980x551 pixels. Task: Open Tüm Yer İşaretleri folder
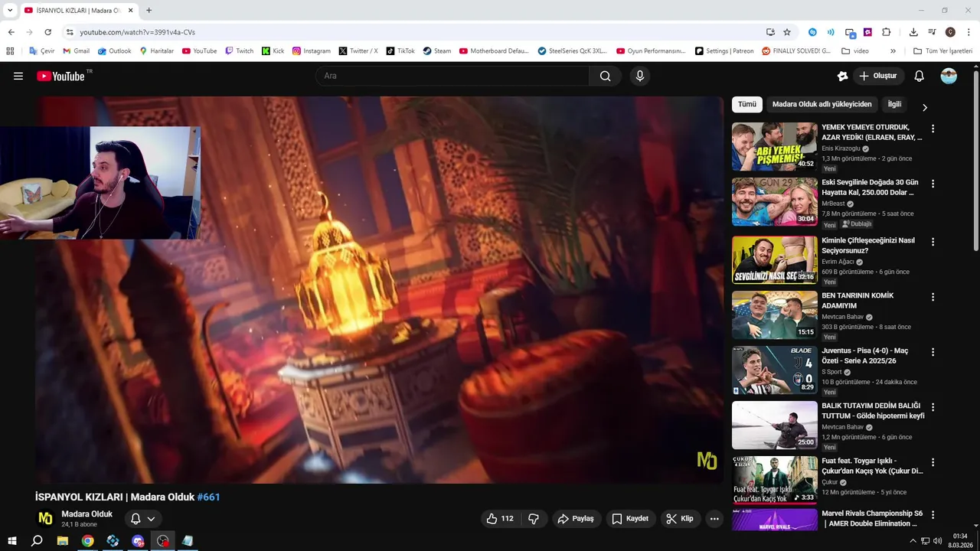(942, 51)
